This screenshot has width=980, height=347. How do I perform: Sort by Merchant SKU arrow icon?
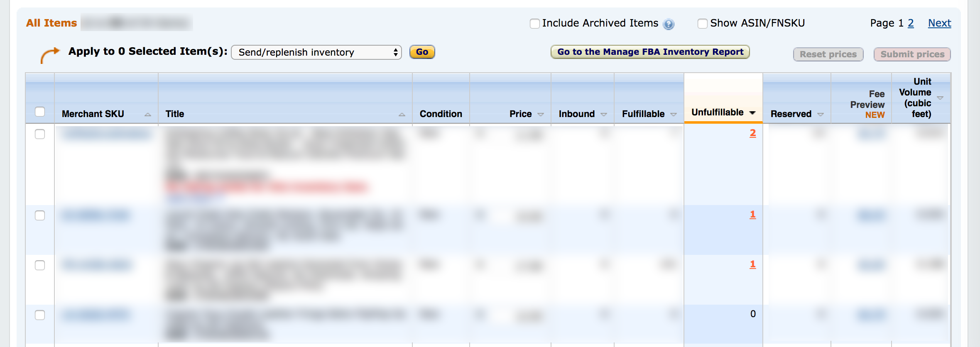[148, 115]
